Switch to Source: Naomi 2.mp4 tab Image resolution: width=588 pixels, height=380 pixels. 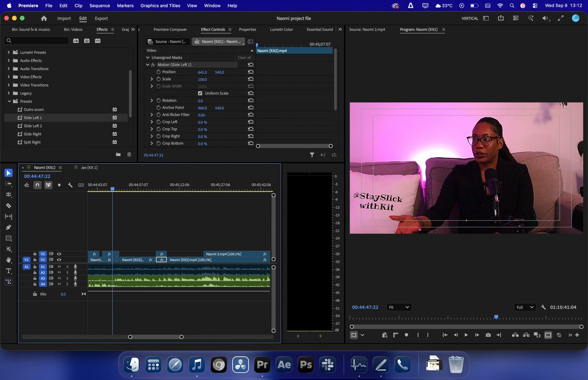367,29
